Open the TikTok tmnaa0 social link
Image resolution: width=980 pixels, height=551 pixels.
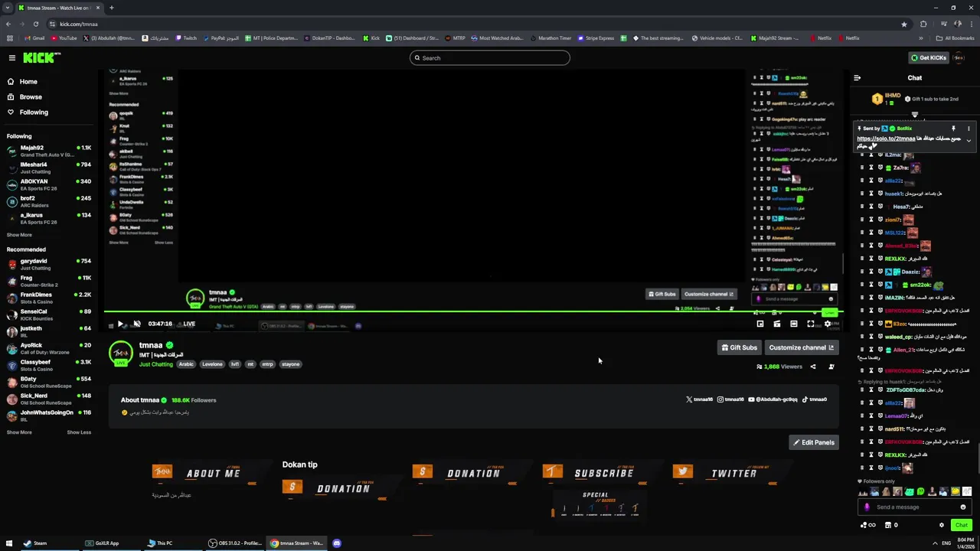pos(815,399)
